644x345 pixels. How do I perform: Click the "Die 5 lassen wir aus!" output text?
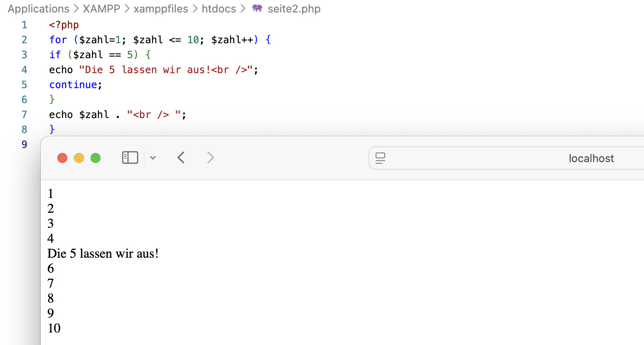tap(103, 254)
